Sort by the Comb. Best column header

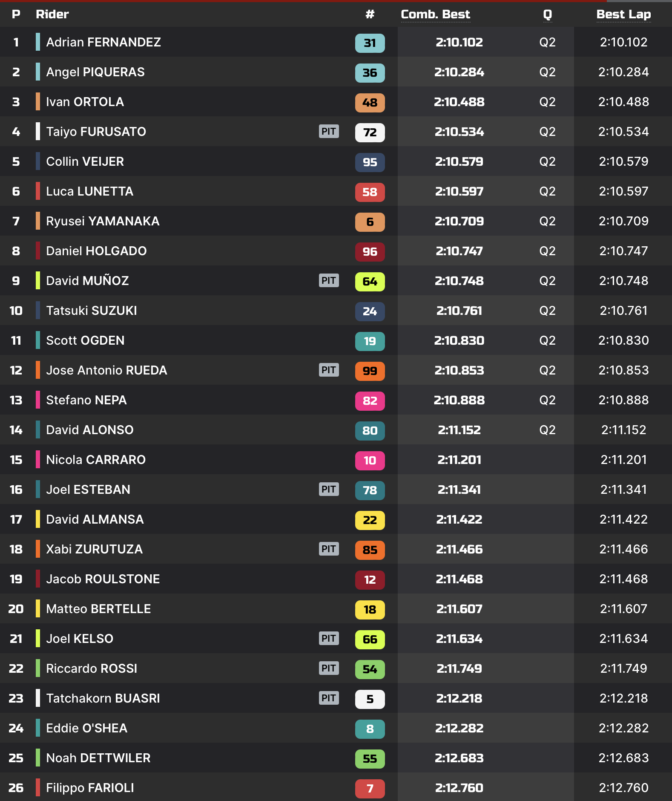(435, 14)
